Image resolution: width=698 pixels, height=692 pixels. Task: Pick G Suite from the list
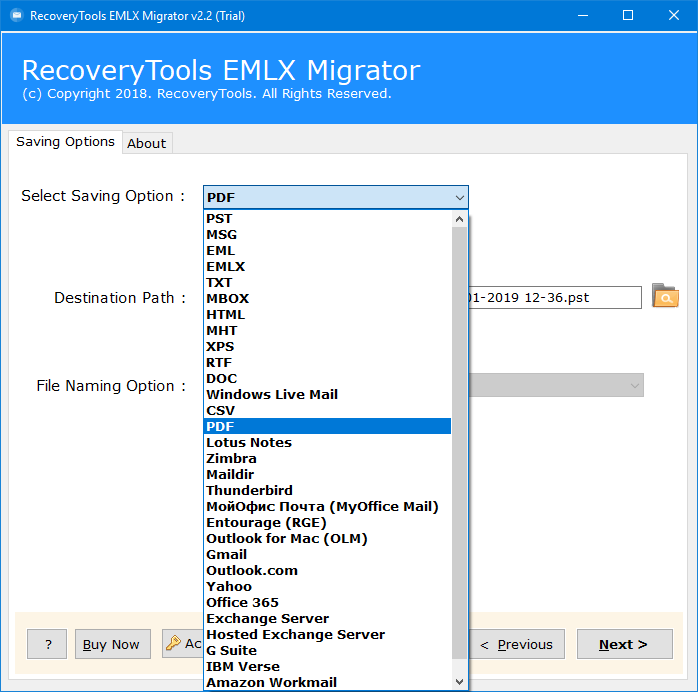327,651
